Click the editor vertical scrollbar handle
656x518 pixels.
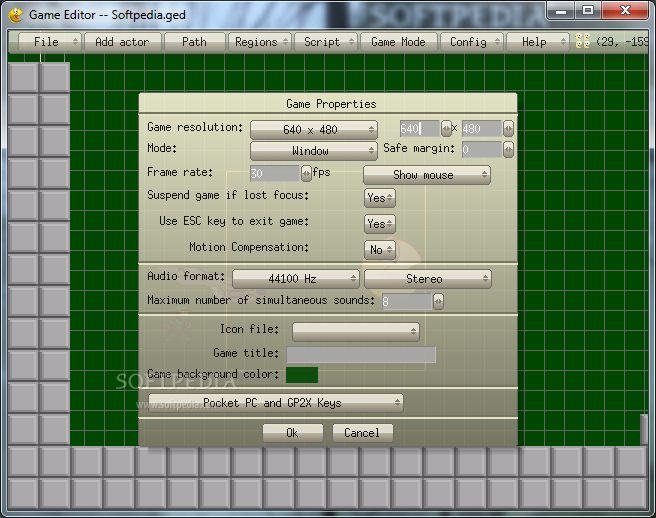click(x=644, y=429)
